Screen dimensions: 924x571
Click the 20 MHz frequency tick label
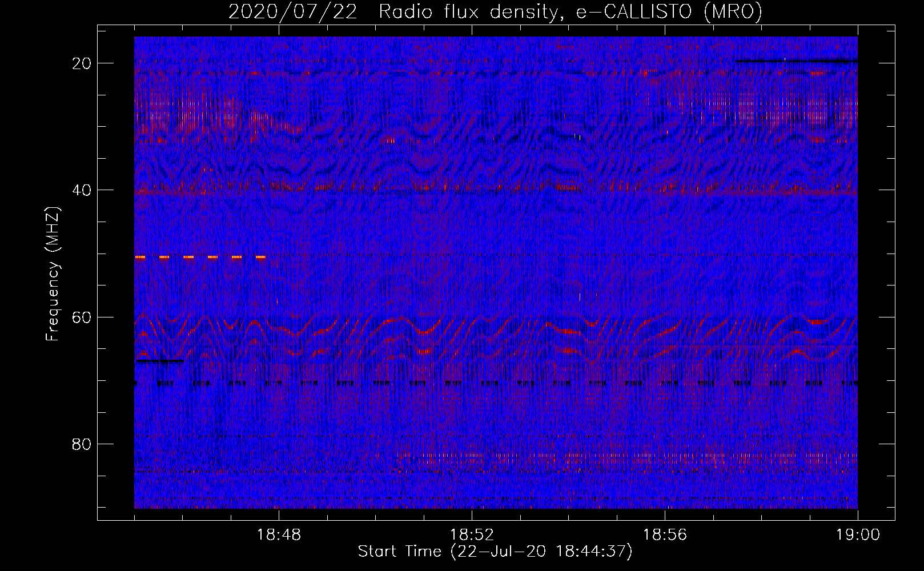coord(82,63)
